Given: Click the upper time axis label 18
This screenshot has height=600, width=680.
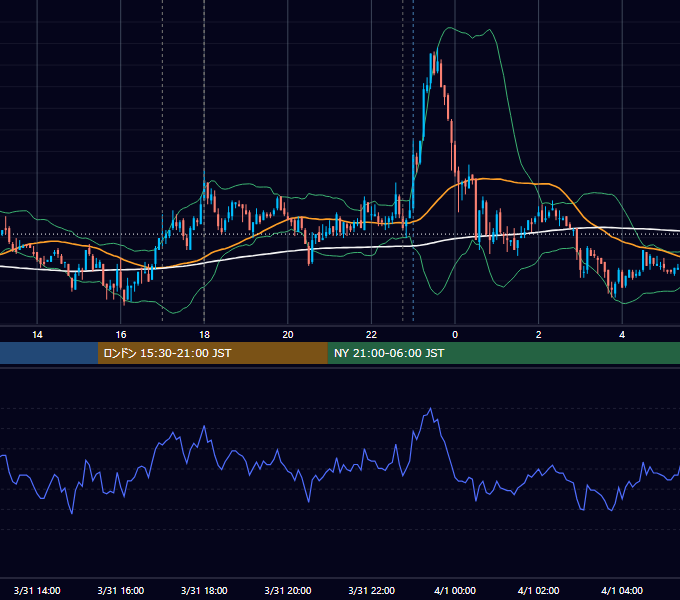Looking at the screenshot, I should pyautogui.click(x=204, y=335).
